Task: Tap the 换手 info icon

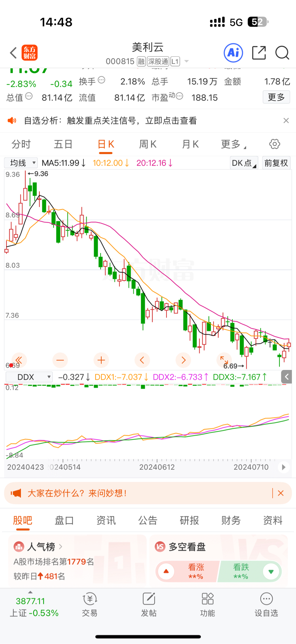Action: tap(101, 80)
